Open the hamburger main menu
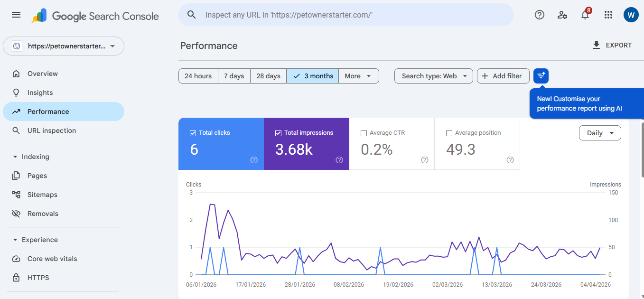 pyautogui.click(x=16, y=15)
